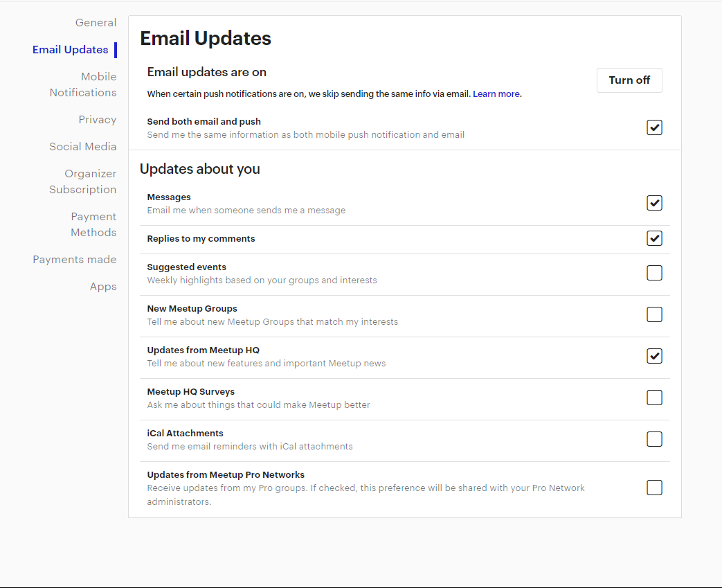Click the Meetup HQ Surveys label

pos(190,392)
